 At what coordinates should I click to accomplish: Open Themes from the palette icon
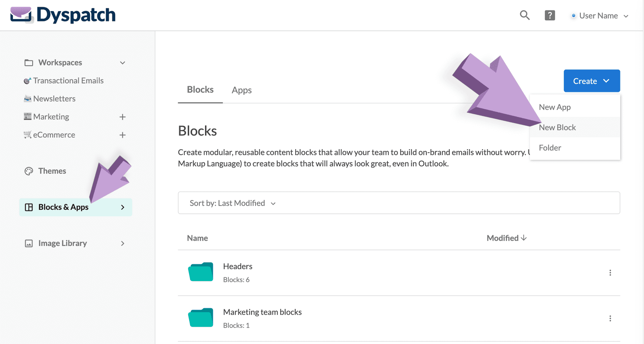tap(28, 171)
